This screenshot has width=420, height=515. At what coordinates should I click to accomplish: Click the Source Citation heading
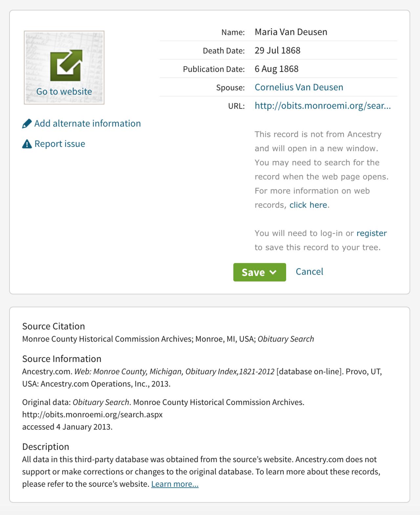point(53,326)
